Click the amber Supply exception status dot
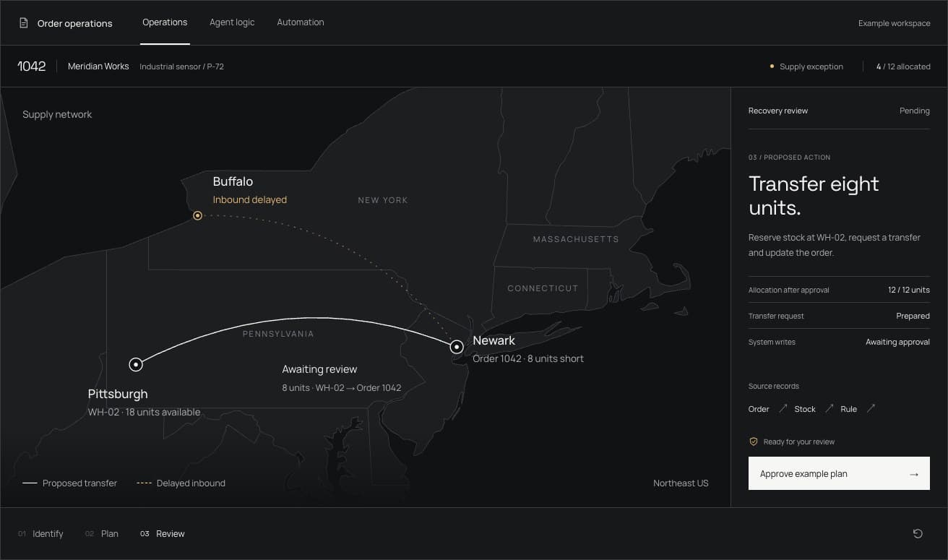 [x=772, y=66]
